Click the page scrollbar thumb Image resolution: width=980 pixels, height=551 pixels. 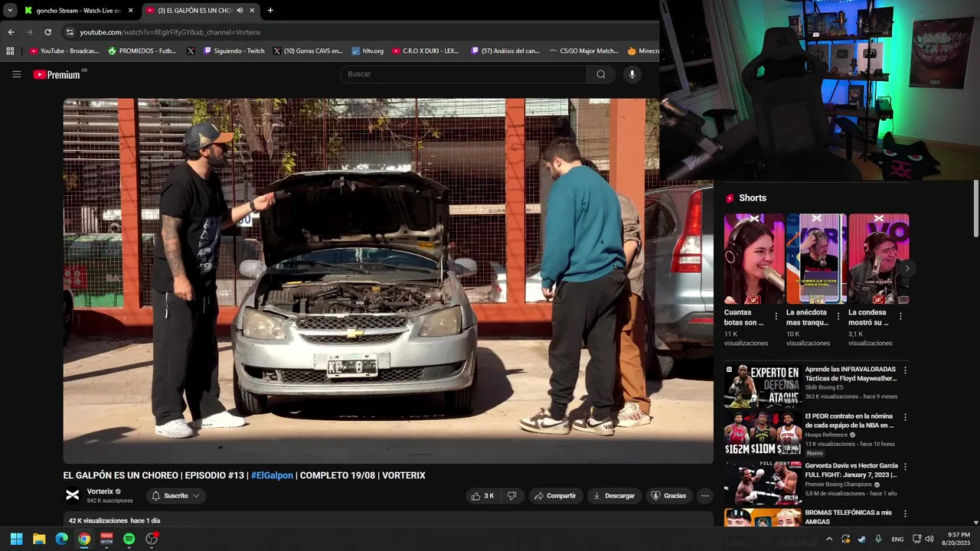tap(975, 209)
